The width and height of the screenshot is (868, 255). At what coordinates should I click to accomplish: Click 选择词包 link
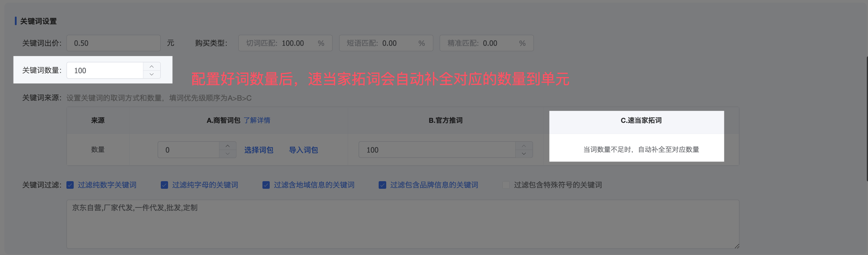click(258, 150)
